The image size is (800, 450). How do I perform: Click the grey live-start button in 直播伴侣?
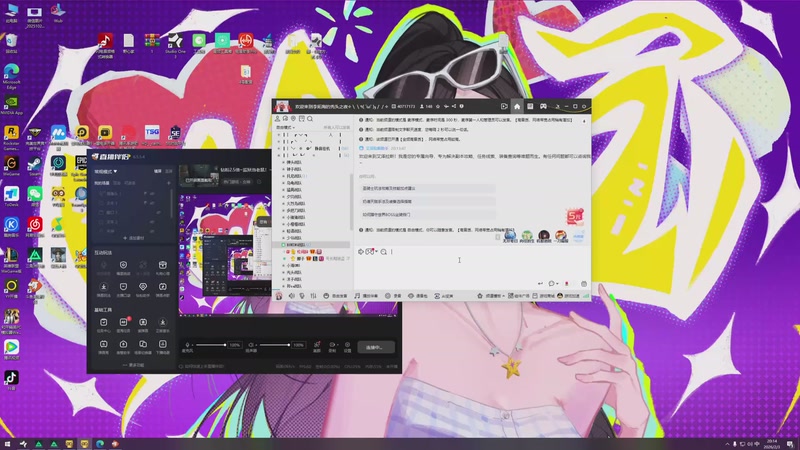(x=376, y=347)
